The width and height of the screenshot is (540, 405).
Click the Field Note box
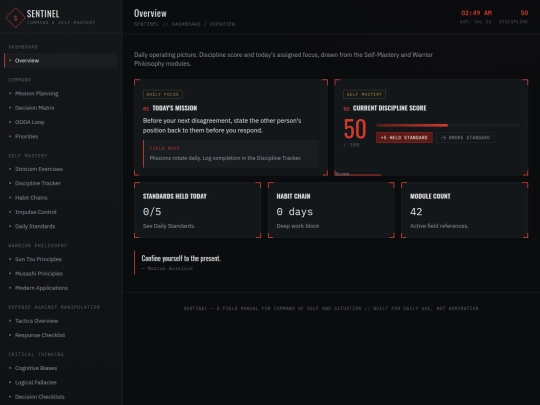click(x=231, y=154)
